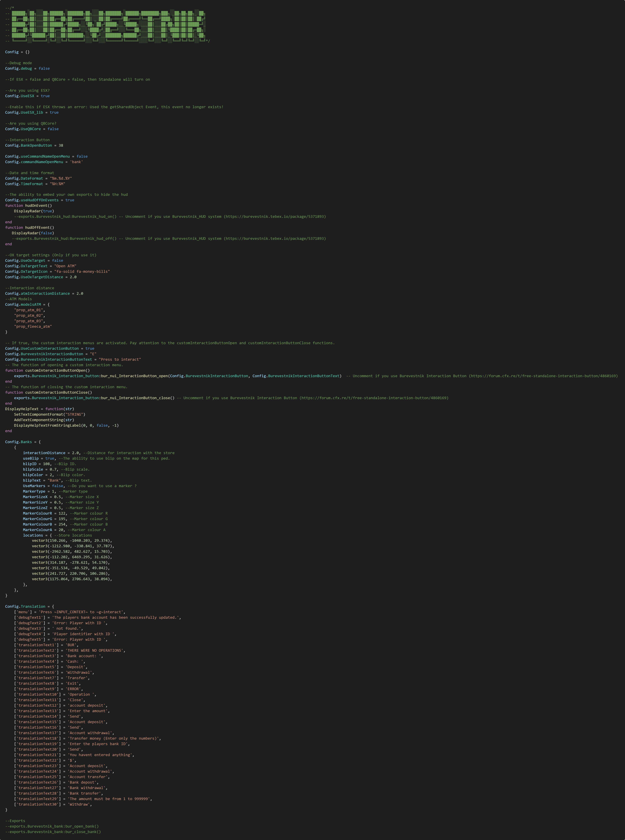
Task: Click the tebex URL in hudOffEvent comment
Action: 275,238
